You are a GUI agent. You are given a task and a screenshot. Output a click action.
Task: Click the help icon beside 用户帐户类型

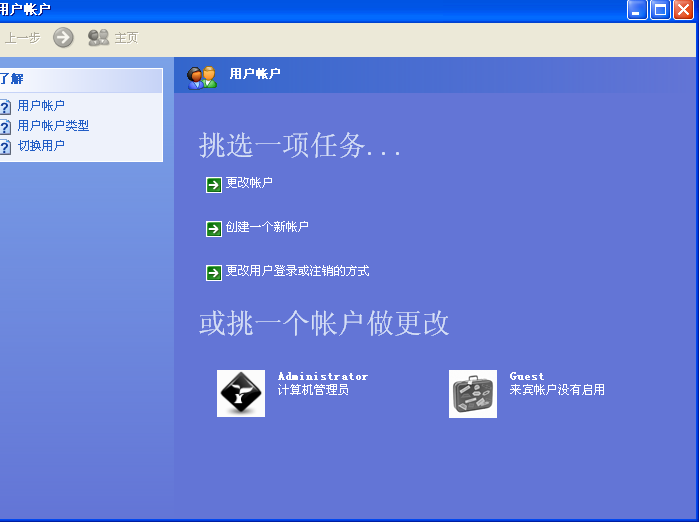coord(5,127)
